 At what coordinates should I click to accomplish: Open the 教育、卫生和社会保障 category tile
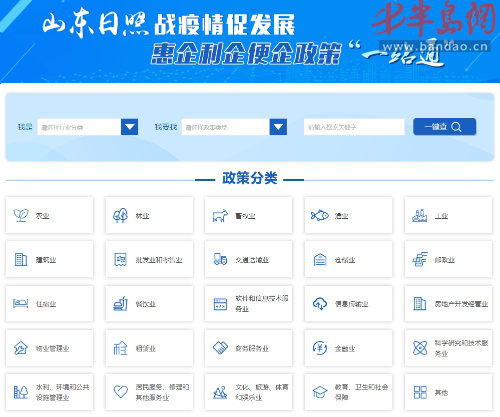(x=348, y=392)
